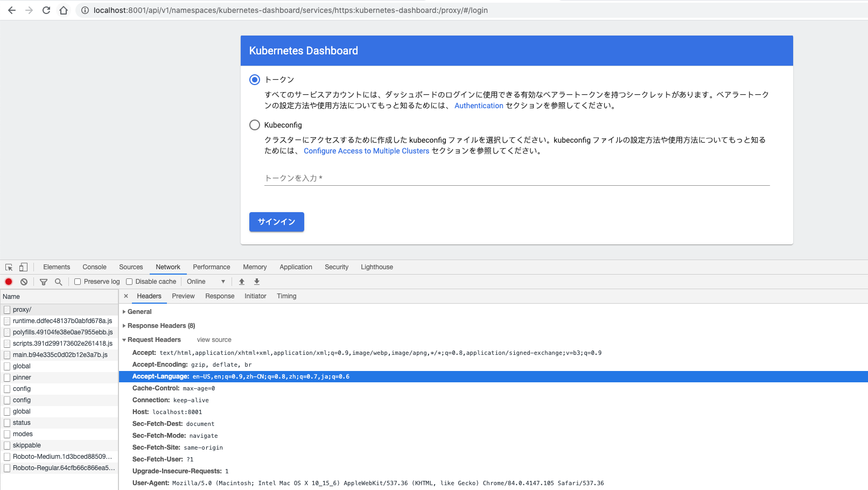Follow the Configure Access to Multiple Clusters link
The height and width of the screenshot is (490, 868).
click(x=367, y=151)
